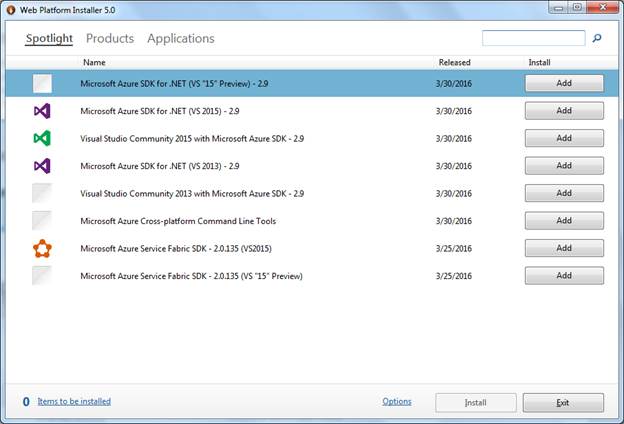Open the Applications tab
Image resolution: width=624 pixels, height=424 pixels.
tap(181, 39)
